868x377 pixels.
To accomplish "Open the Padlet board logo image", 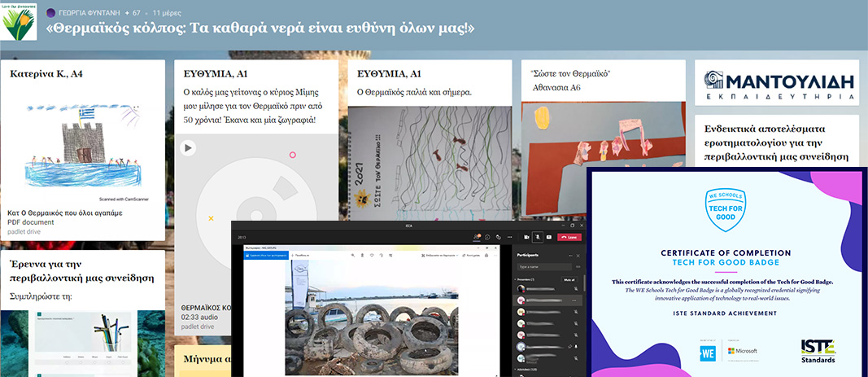I will point(19,22).
